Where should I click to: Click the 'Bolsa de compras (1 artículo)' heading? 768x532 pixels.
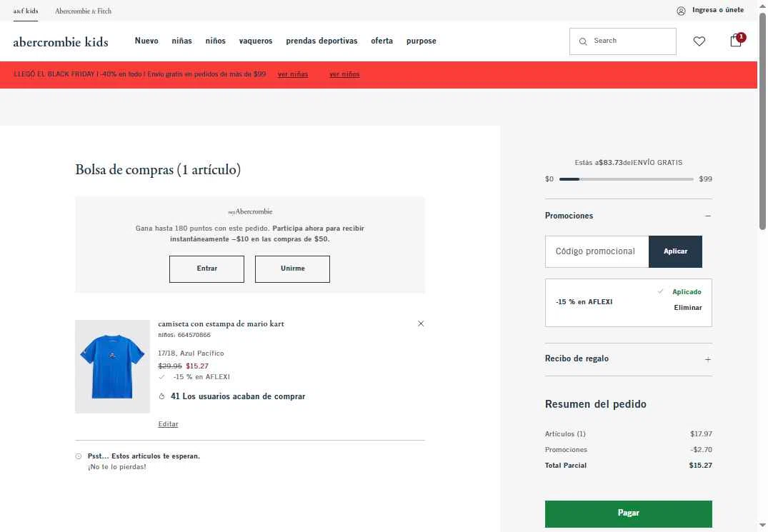158,170
